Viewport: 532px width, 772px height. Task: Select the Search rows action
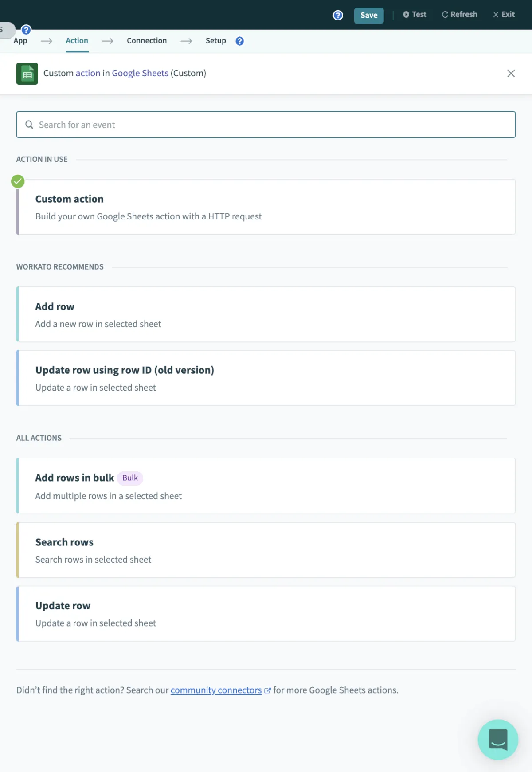pyautogui.click(x=266, y=550)
